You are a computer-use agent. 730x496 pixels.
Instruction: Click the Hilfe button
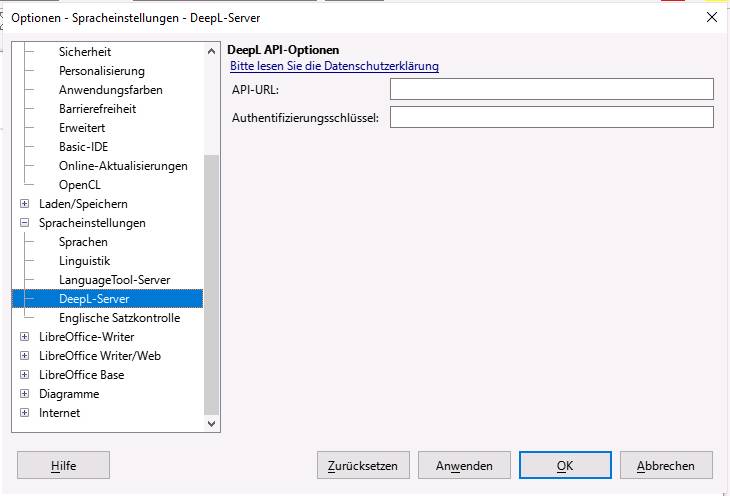pyautogui.click(x=63, y=465)
